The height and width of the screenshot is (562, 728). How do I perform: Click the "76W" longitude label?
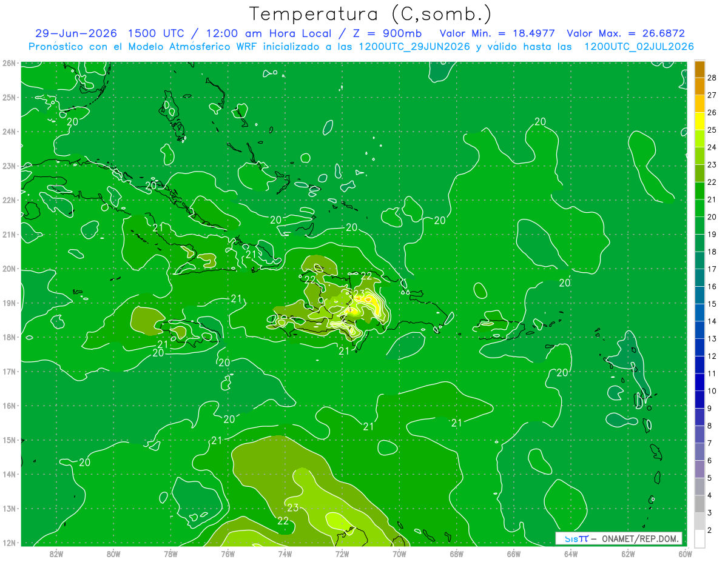click(228, 554)
